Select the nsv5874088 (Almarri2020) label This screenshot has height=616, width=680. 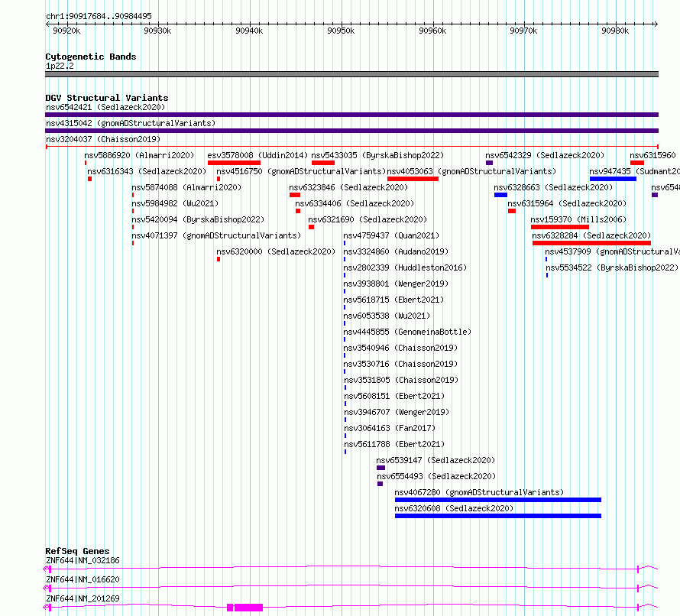click(186, 187)
